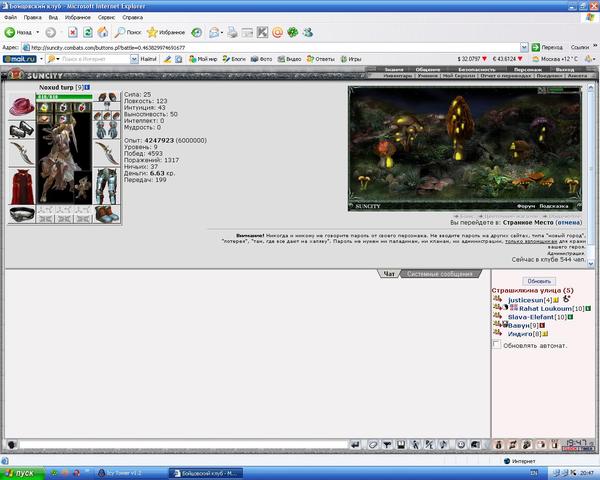
Task: Open the Фото toolbar link
Action: point(261,59)
